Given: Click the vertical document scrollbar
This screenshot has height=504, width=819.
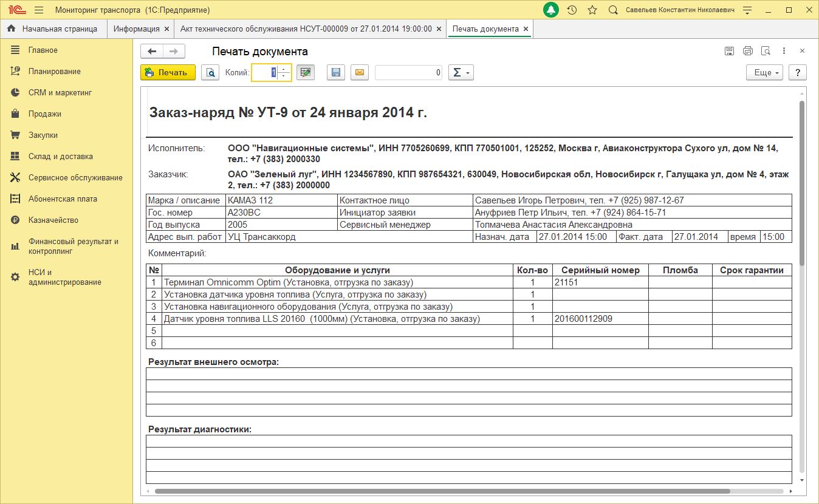Looking at the screenshot, I should [802, 182].
